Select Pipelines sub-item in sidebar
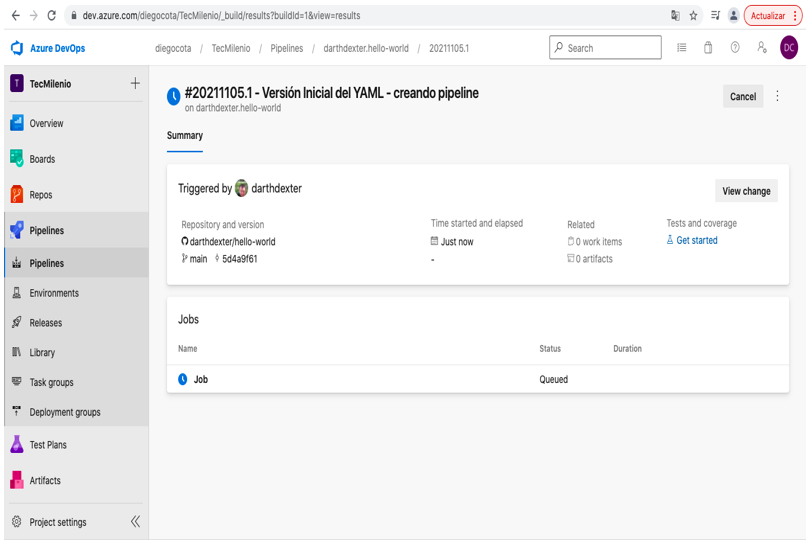This screenshot has height=540, width=806. [76, 263]
